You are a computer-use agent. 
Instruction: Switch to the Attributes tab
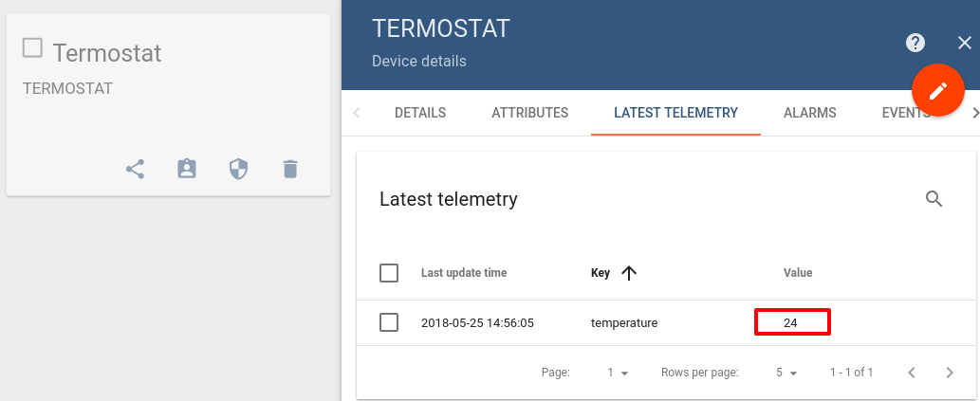(x=530, y=113)
